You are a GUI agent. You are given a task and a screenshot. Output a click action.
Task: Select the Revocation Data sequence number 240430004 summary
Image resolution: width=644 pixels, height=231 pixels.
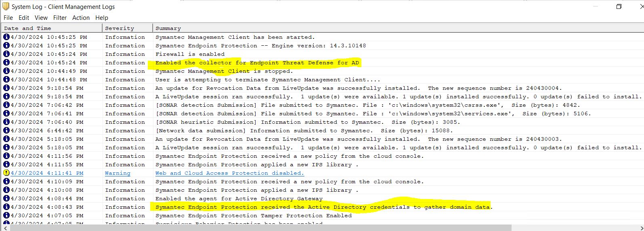pyautogui.click(x=359, y=88)
